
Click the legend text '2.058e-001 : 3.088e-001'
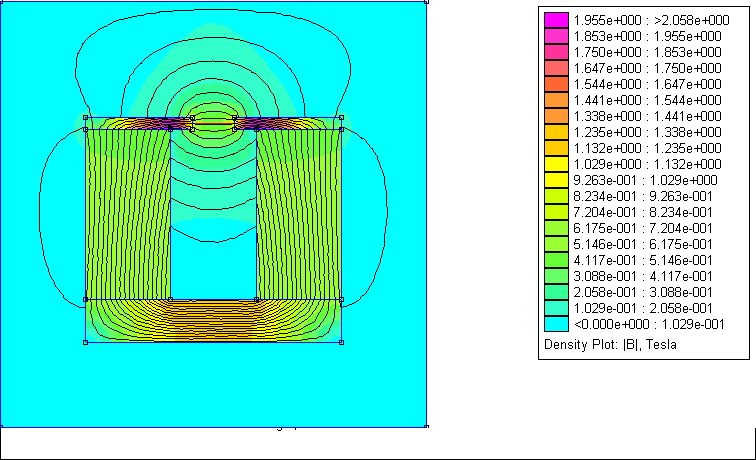click(643, 292)
